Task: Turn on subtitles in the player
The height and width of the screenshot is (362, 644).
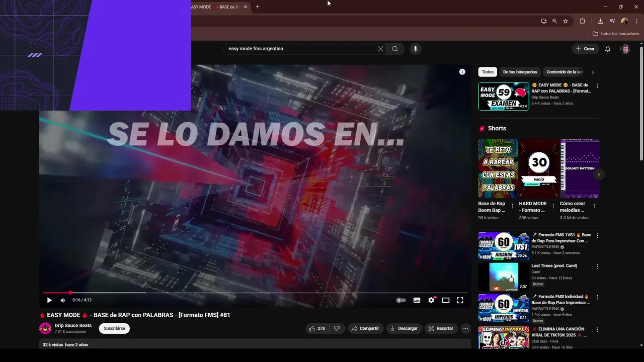Action: click(x=417, y=300)
